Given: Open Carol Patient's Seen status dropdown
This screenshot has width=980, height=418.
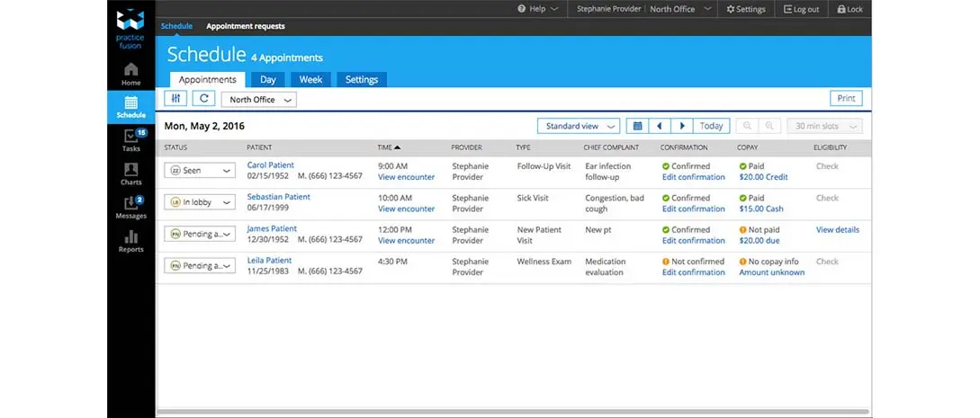Looking at the screenshot, I should [200, 170].
